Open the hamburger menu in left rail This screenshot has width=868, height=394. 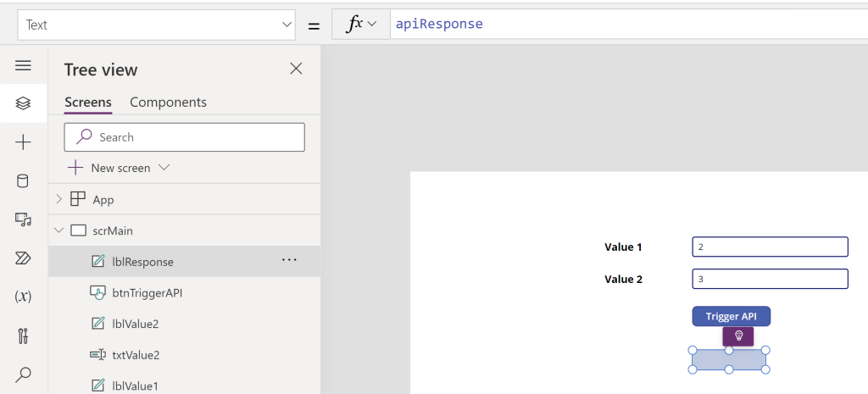tap(23, 65)
